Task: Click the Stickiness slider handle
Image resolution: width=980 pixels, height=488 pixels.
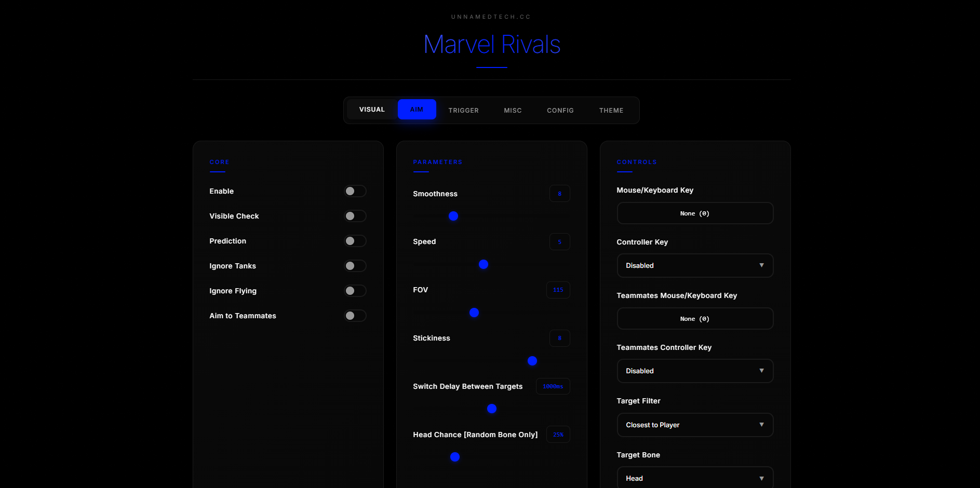Action: (532, 361)
